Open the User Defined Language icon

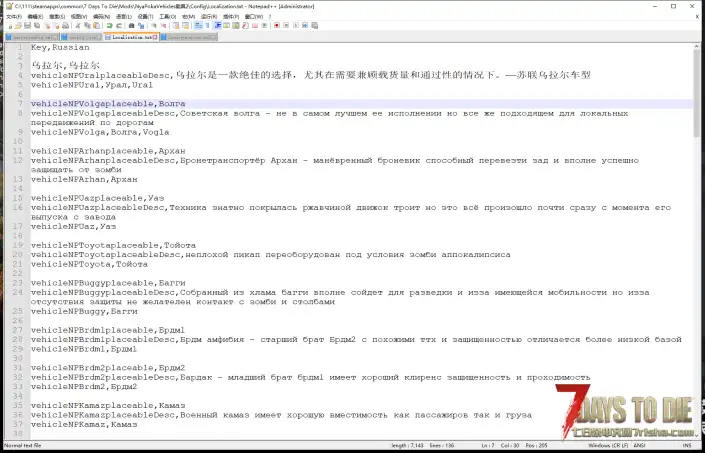point(226,26)
